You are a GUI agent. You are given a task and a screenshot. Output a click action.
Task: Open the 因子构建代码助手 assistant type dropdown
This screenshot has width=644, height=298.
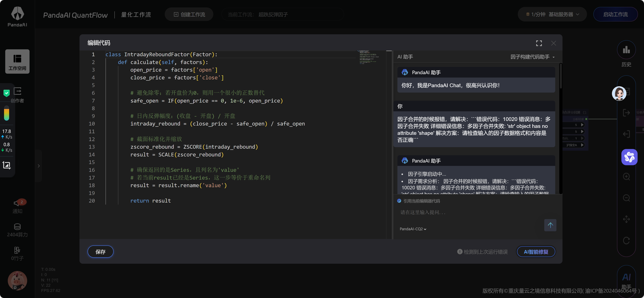532,57
